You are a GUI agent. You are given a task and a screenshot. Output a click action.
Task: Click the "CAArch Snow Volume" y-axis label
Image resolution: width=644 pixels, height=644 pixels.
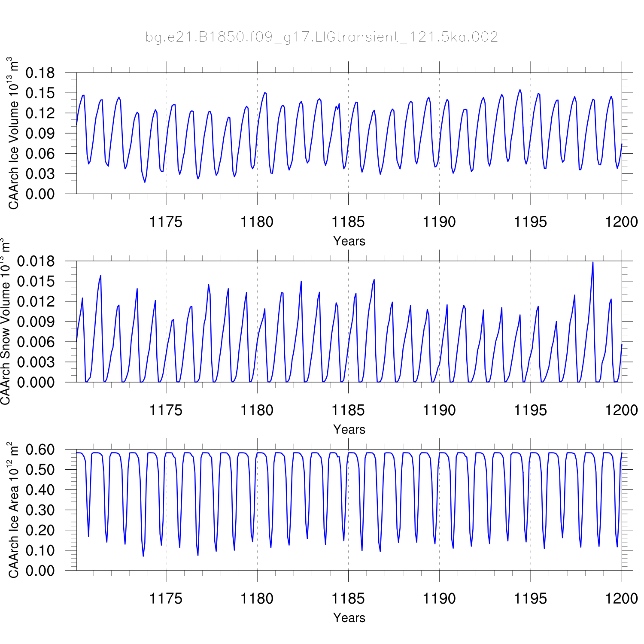(x=5, y=322)
